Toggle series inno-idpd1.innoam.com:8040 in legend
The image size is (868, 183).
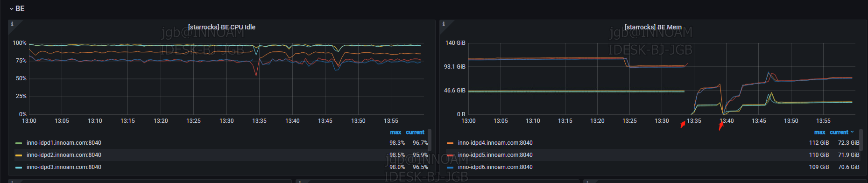64,143
